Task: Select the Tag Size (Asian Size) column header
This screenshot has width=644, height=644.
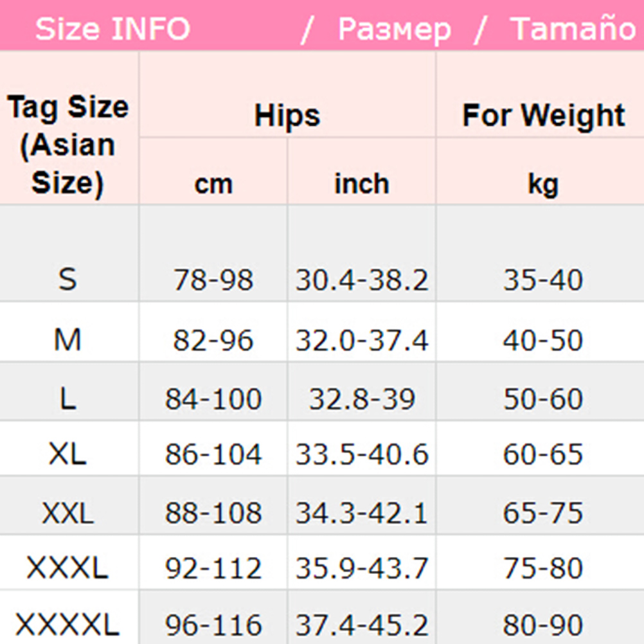Action: pyautogui.click(x=68, y=145)
